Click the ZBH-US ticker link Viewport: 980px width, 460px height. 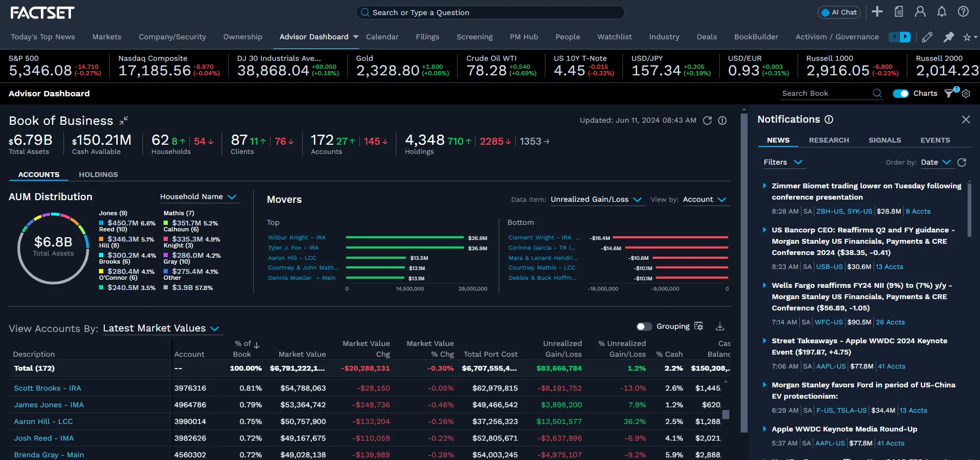coord(830,212)
